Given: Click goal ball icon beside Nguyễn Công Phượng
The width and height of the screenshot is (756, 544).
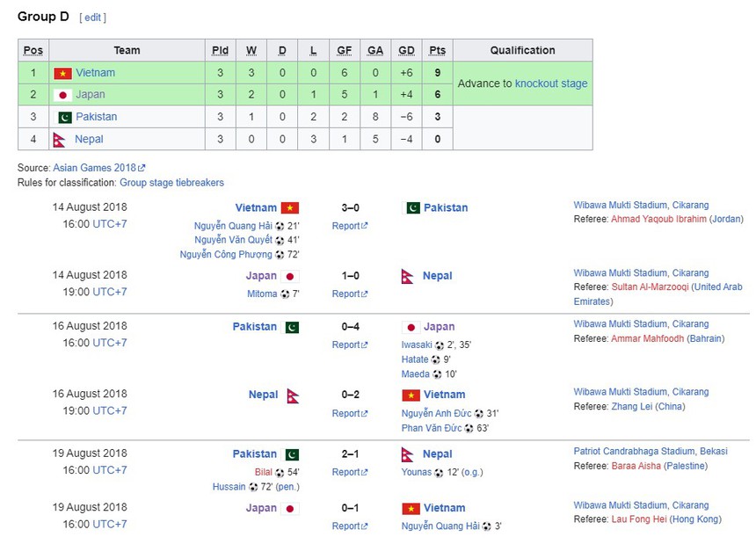Looking at the screenshot, I should click(280, 255).
